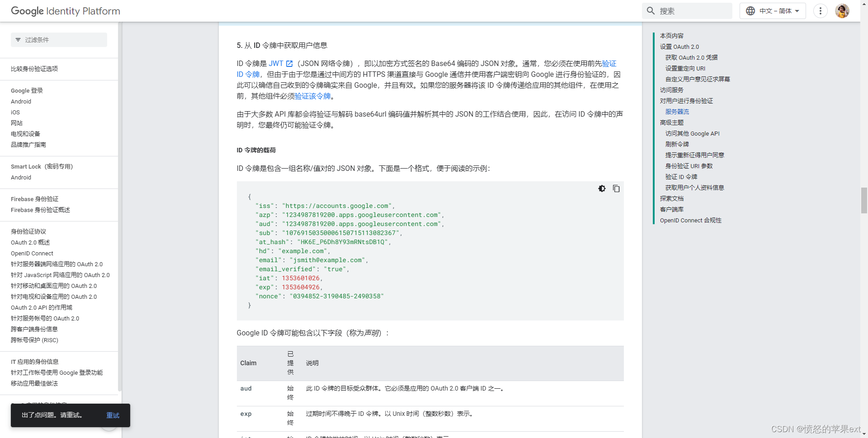
Task: Open 'Android' under Smart Lock
Action: pos(21,178)
